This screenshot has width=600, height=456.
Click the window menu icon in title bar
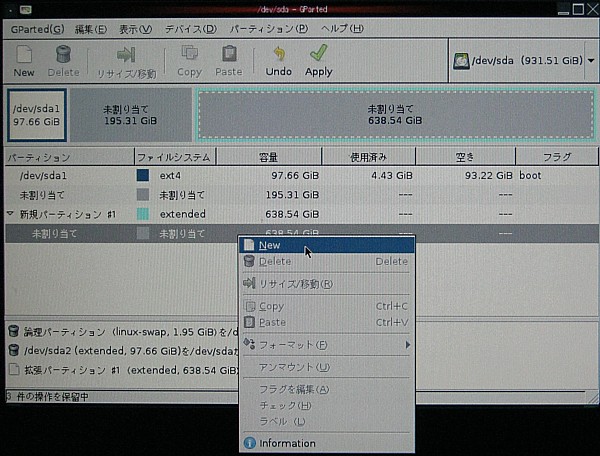pyautogui.click(x=25, y=10)
